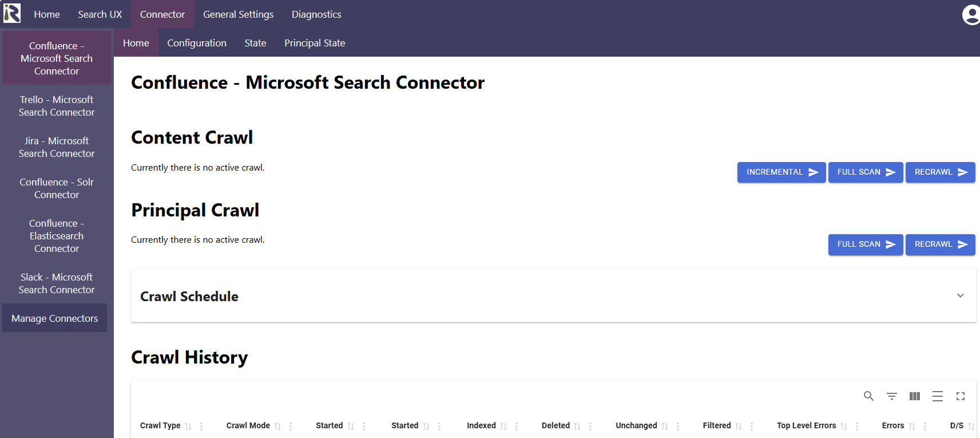
Task: Open Manage Connectors in sidebar
Action: pos(54,318)
